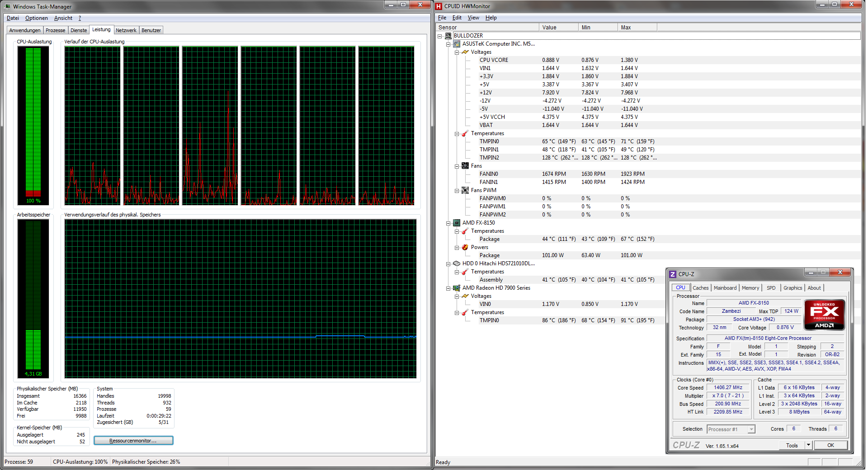Click the fan icon beside Fans
Viewport: 868px width, 470px height.
point(465,166)
